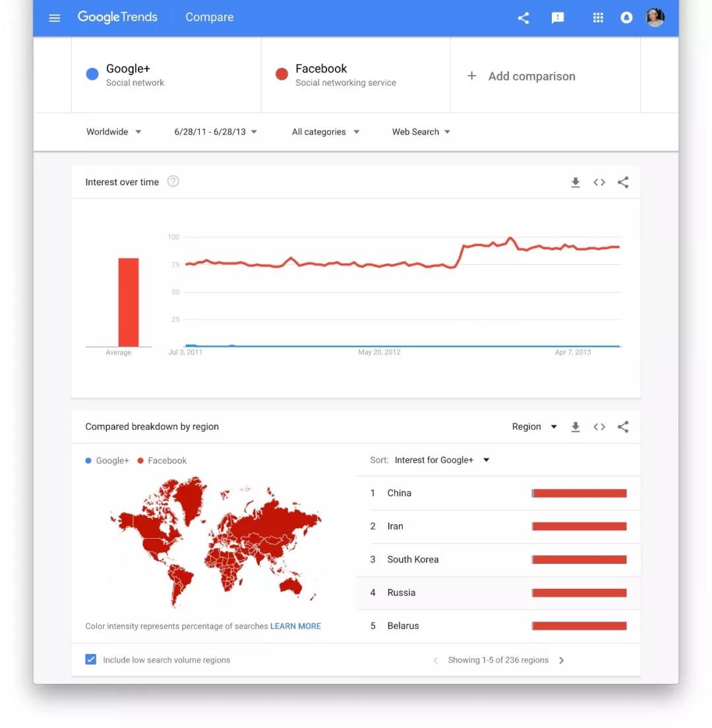Click the Facebook map legend item
The width and height of the screenshot is (712, 728).
coord(162,460)
